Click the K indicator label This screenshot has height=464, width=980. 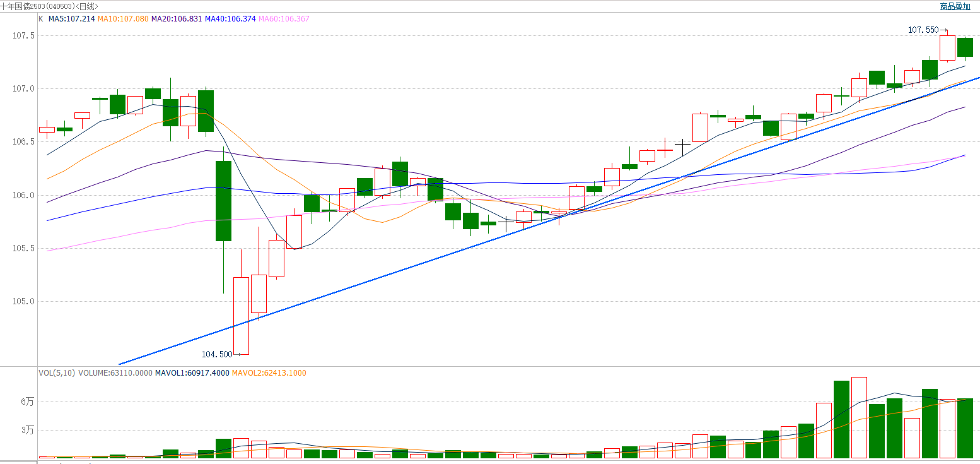click(41, 19)
